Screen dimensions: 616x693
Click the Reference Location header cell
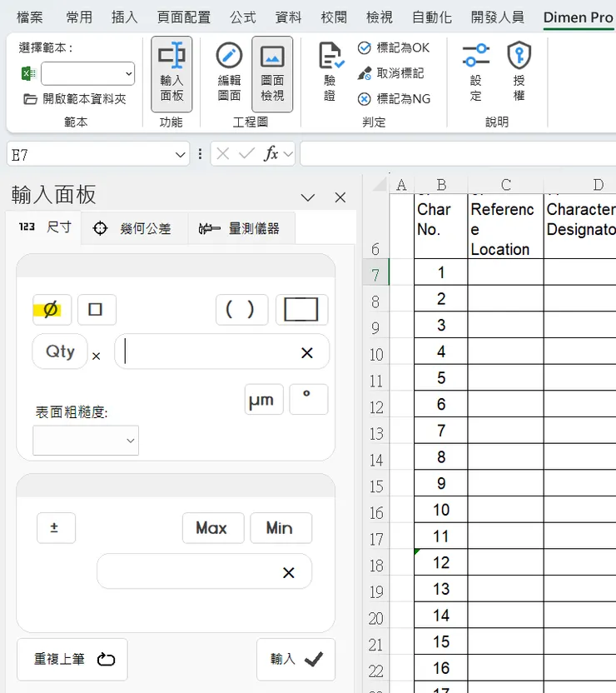pyautogui.click(x=505, y=227)
